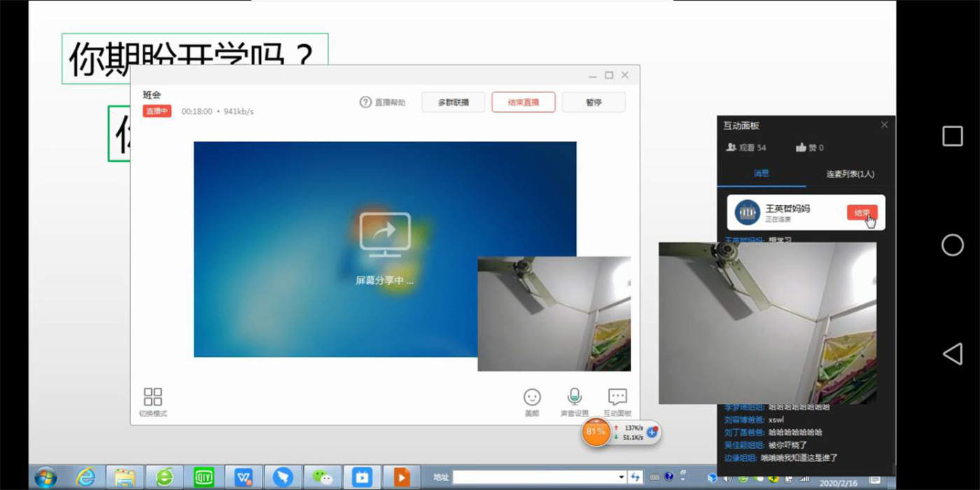This screenshot has width=980, height=490.
Task: Click the 941kb/s bitrate text
Action: tap(239, 111)
